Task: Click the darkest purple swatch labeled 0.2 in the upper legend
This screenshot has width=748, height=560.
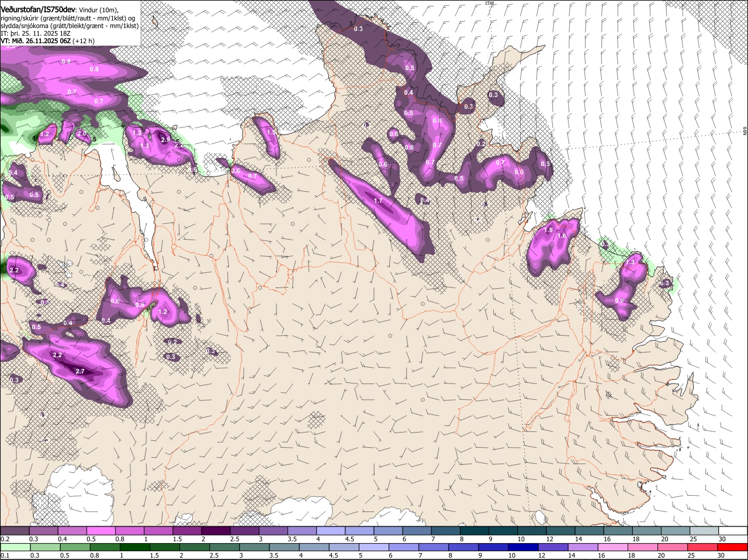Action: pos(15,531)
